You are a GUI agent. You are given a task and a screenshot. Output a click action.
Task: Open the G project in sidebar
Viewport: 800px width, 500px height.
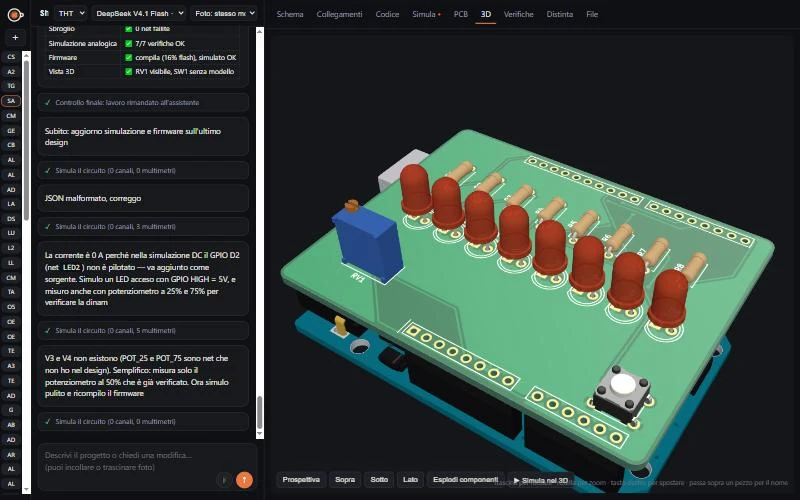pos(11,410)
